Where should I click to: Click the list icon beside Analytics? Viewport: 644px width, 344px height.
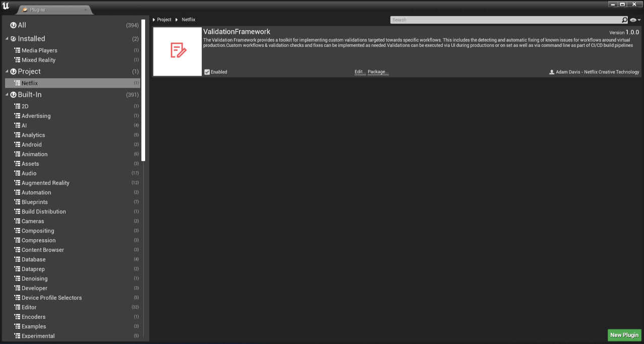(17, 135)
